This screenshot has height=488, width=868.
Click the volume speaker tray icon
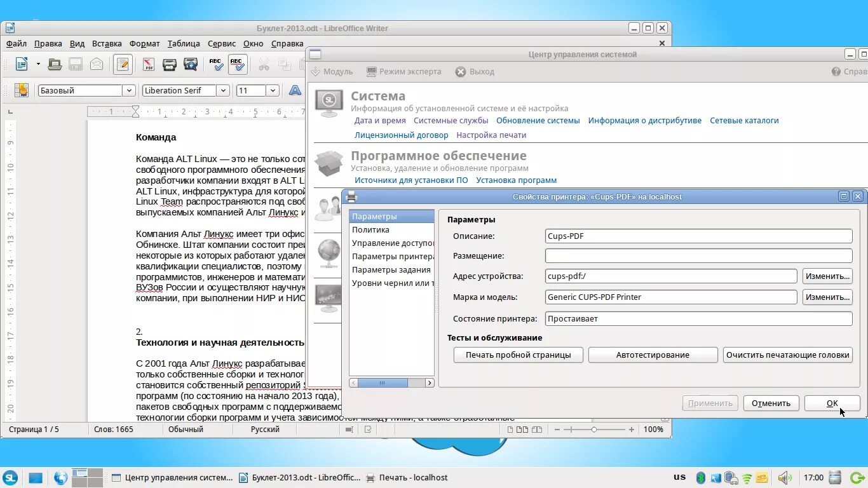[x=785, y=478]
